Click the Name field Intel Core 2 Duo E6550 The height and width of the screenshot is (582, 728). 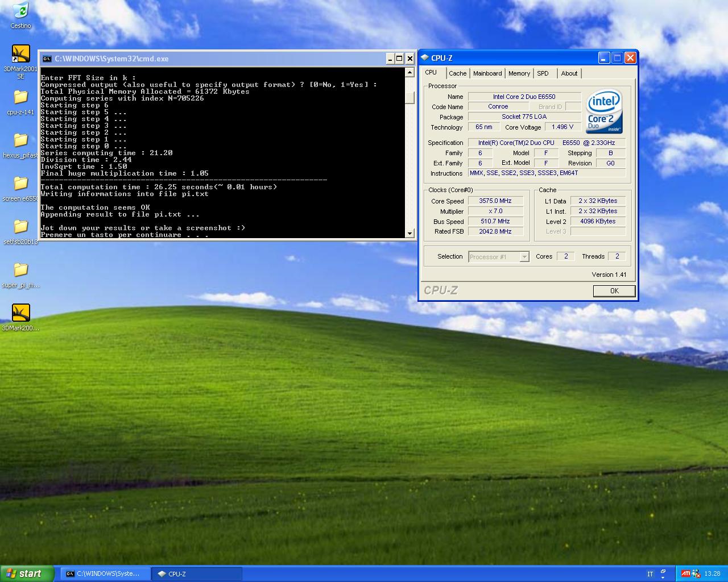click(524, 97)
